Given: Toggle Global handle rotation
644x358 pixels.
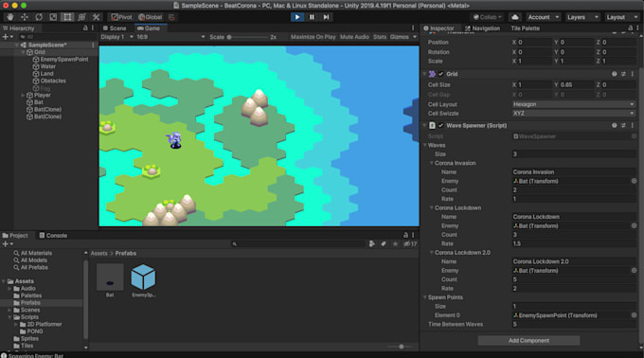Looking at the screenshot, I should [x=150, y=17].
